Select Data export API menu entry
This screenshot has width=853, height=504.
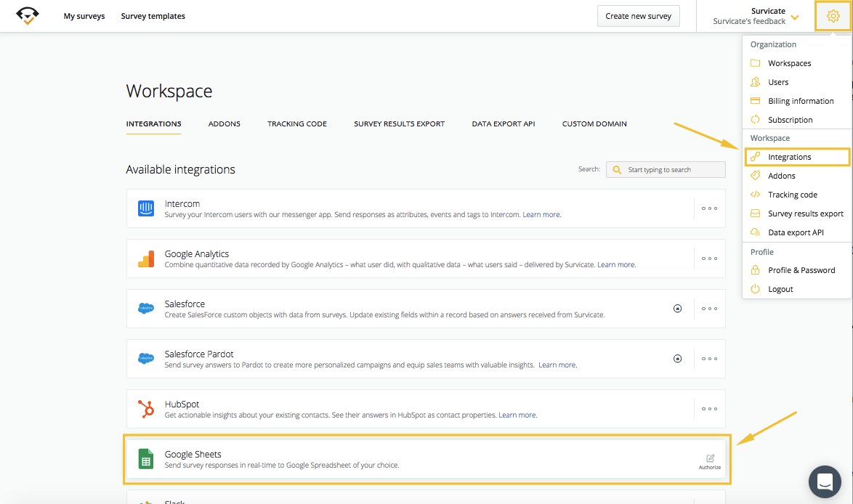coord(797,232)
